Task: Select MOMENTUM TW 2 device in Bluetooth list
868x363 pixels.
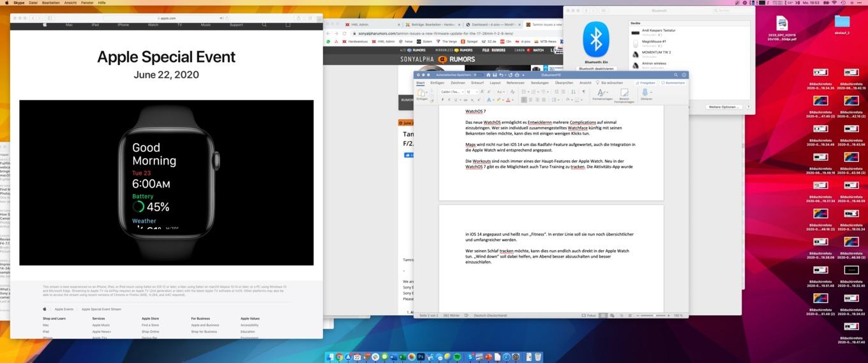Action: (688, 54)
